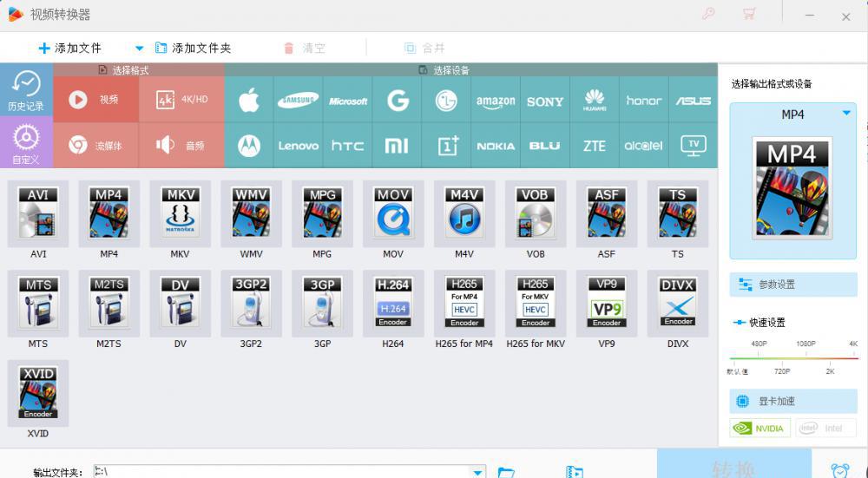
Task: Open ZTE device presets
Action: [x=595, y=146]
